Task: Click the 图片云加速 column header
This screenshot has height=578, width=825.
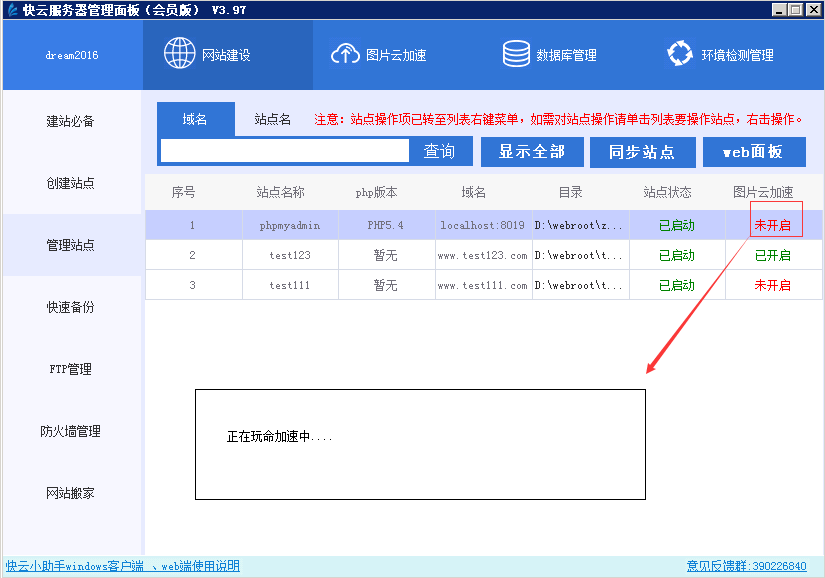Action: [763, 192]
